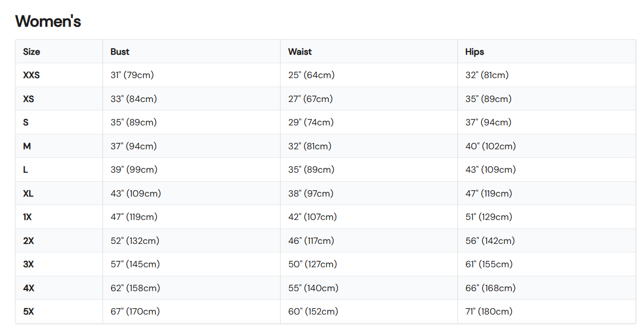Screen dimensions: 644x331
Task: Click the 3X size label
Action: pyautogui.click(x=29, y=264)
